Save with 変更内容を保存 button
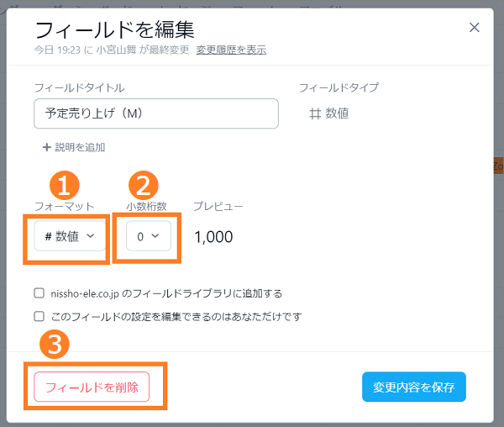The image size is (504, 427). coord(414,387)
